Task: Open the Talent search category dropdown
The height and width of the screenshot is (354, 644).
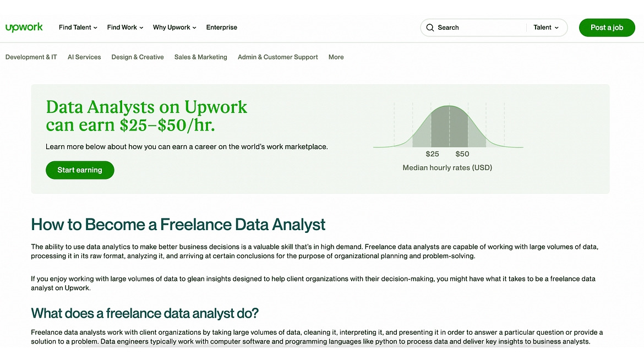Action: point(546,28)
